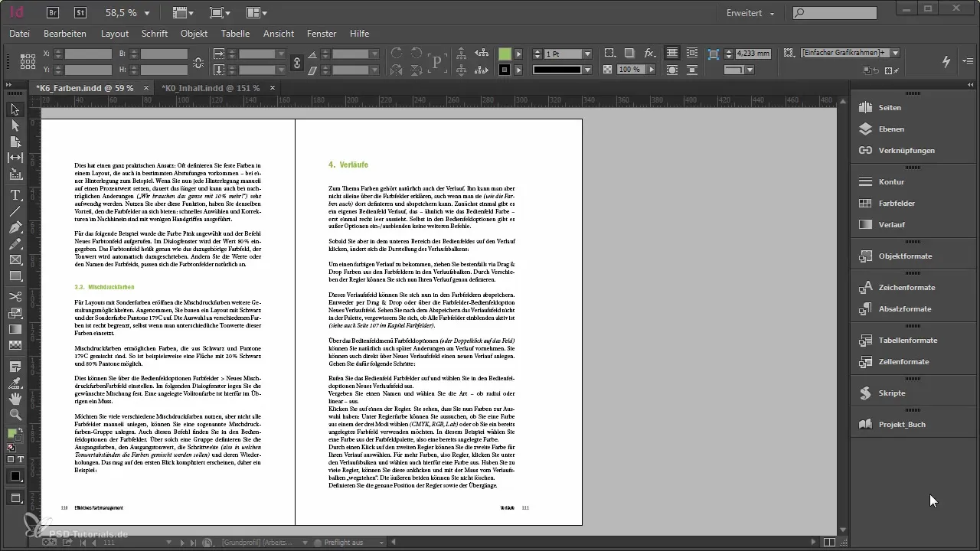Select the Free Transform tool
This screenshot has width=980, height=551.
pyautogui.click(x=15, y=312)
